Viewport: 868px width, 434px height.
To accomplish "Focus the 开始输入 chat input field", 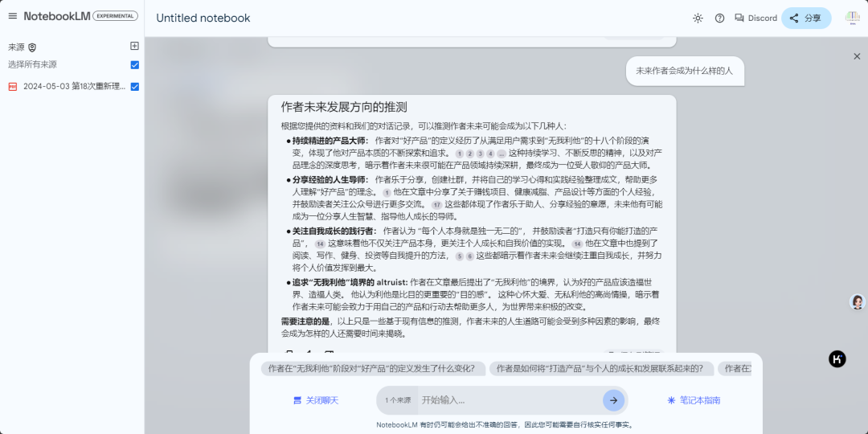I will (x=510, y=400).
